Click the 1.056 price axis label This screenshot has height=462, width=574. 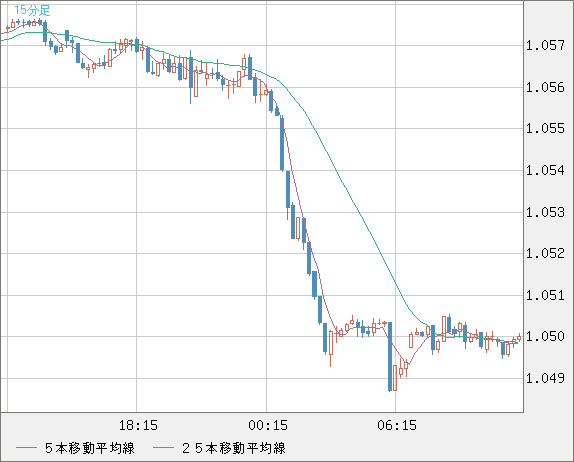coord(545,87)
